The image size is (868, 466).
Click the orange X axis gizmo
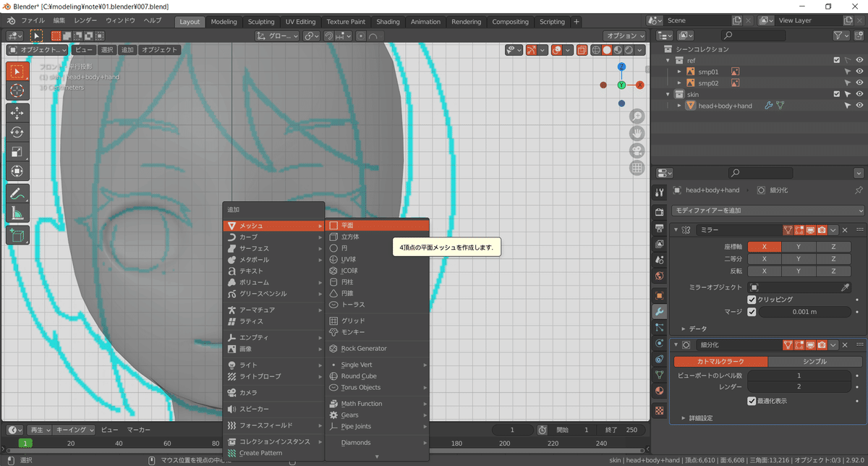[639, 85]
